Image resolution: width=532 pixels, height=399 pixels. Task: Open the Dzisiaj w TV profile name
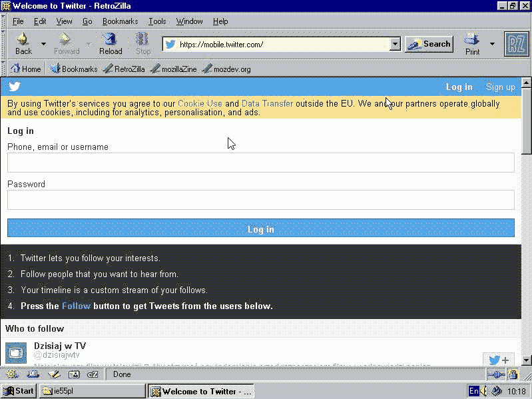tap(60, 346)
